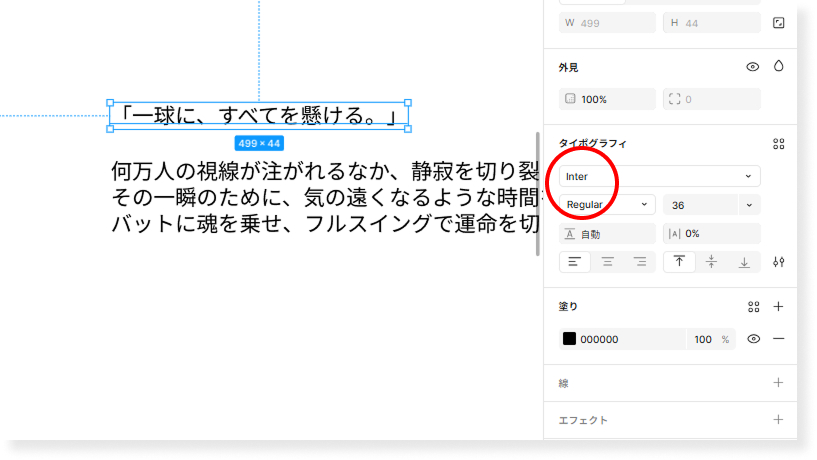The width and height of the screenshot is (817, 460).
Task: Open the blend mode droplet icon
Action: [x=778, y=67]
